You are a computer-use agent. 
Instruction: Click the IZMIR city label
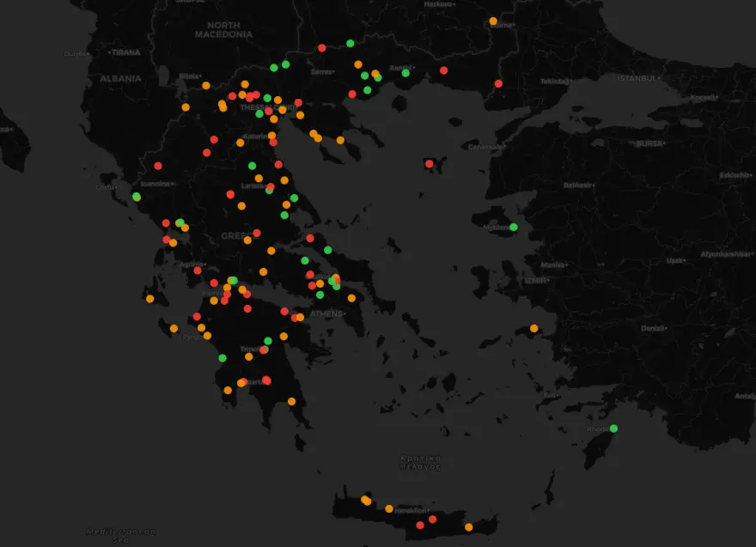534,281
